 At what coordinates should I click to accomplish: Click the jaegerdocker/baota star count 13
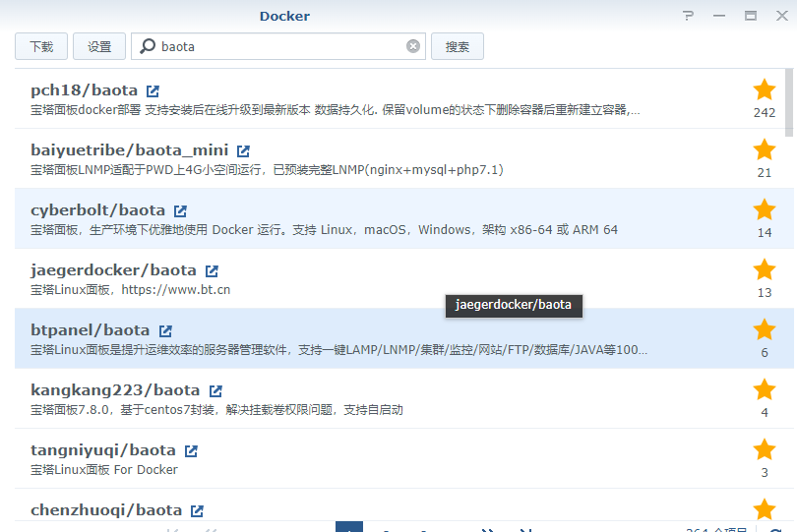(765, 293)
